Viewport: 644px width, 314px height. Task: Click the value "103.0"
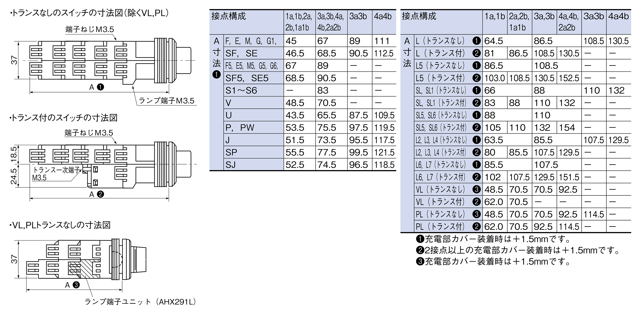coord(494,78)
